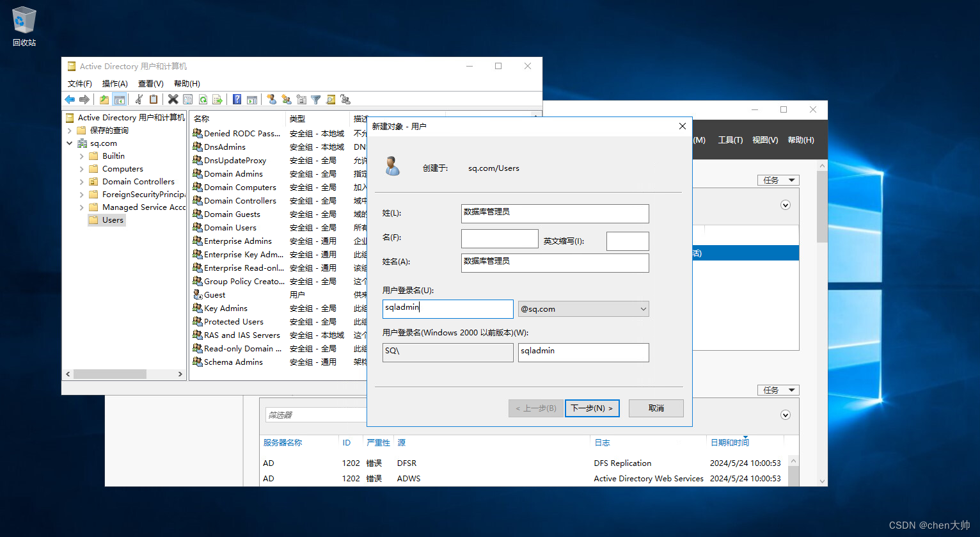Open upper 任务 dropdown in Server Manager
This screenshot has width=980, height=537.
click(778, 180)
